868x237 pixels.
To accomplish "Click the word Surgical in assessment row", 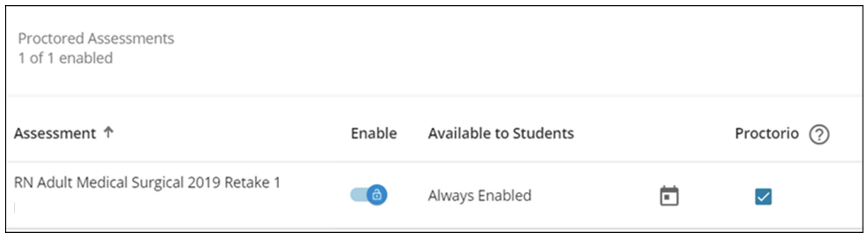I will 157,182.
